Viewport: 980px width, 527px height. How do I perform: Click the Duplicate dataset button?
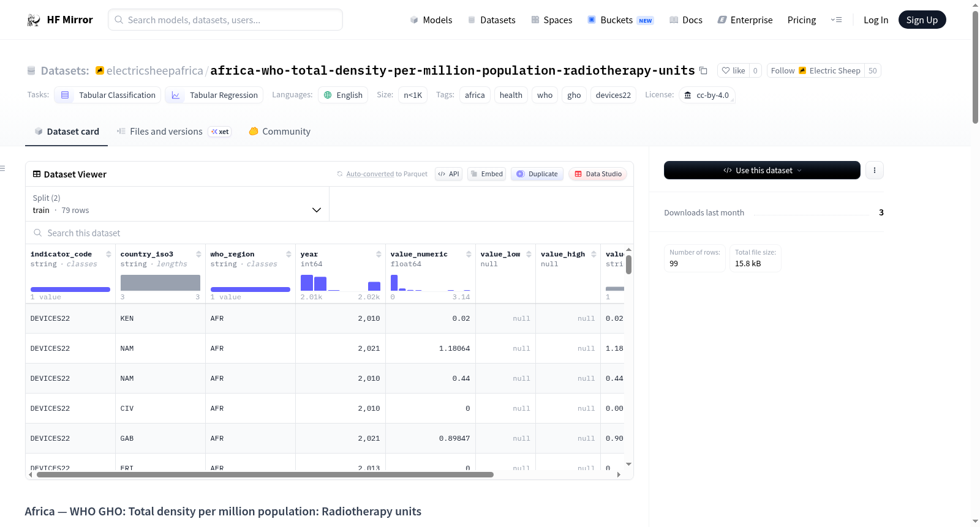537,174
